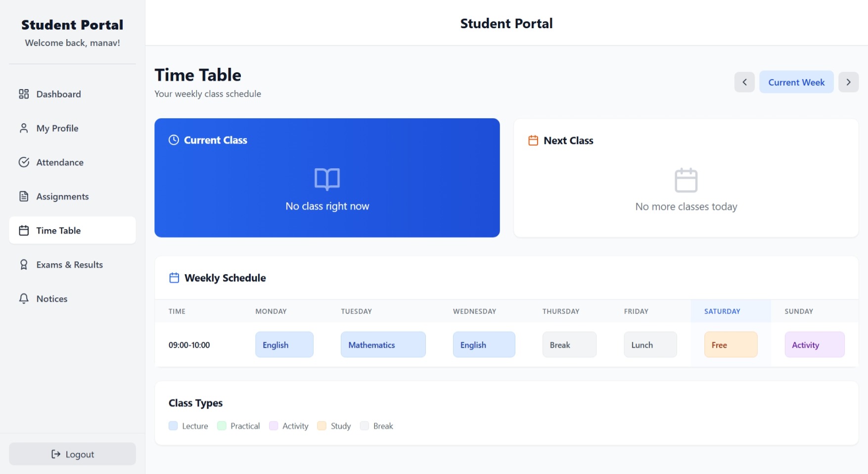This screenshot has height=474, width=868.
Task: Open the Notices section
Action: tap(51, 298)
